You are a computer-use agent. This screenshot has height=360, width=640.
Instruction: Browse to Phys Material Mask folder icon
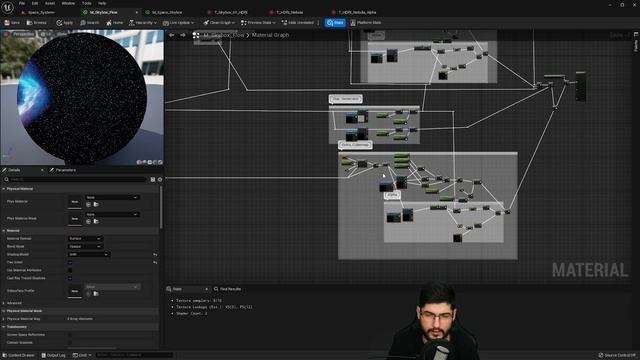(96, 222)
